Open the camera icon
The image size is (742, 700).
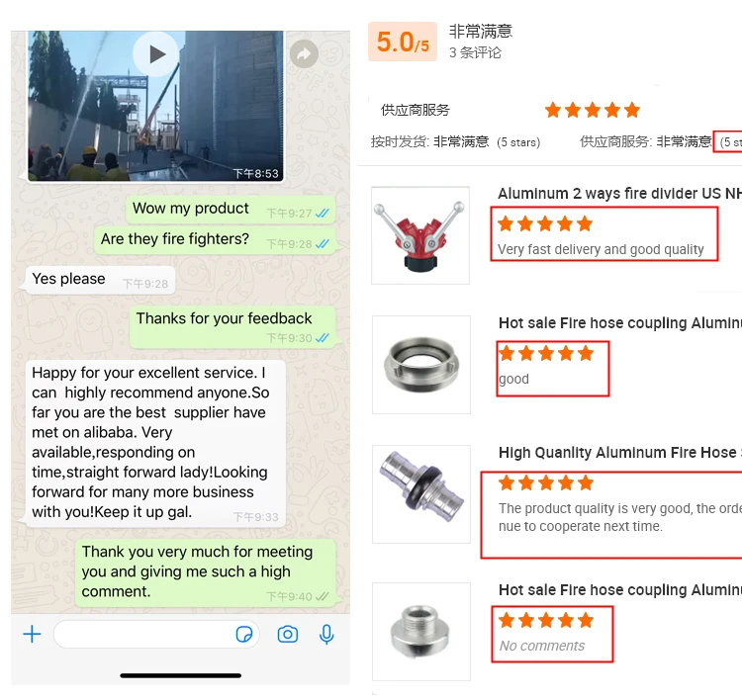(288, 634)
